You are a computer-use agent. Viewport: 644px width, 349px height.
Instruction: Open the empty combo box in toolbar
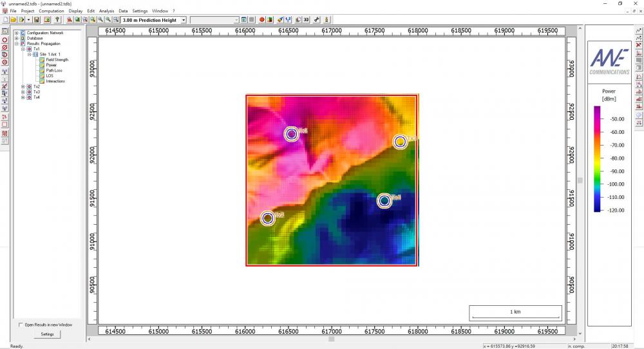pos(214,20)
